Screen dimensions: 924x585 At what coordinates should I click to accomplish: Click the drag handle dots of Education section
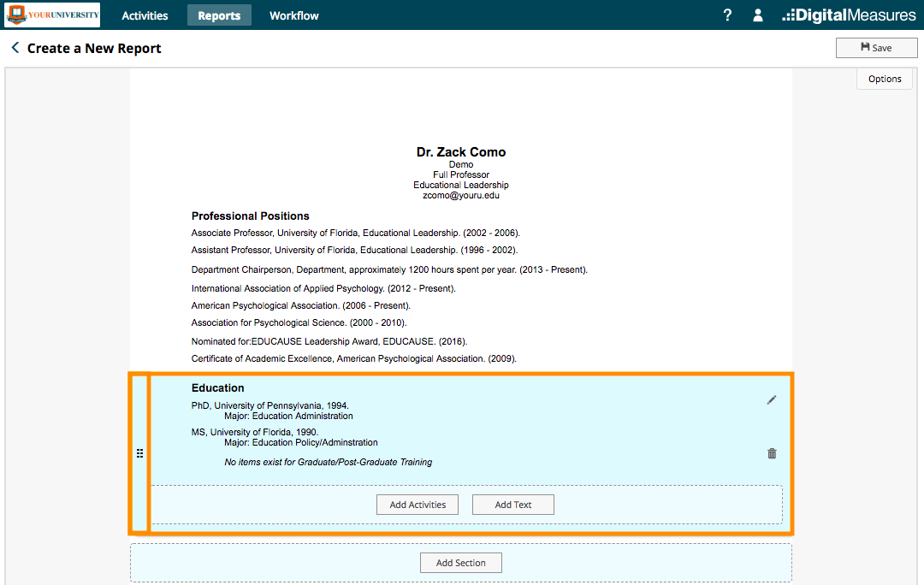(139, 453)
